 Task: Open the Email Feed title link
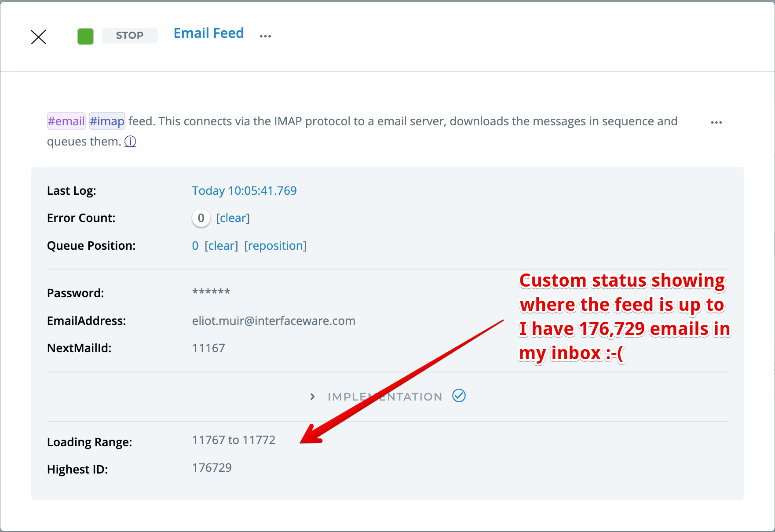coord(208,33)
